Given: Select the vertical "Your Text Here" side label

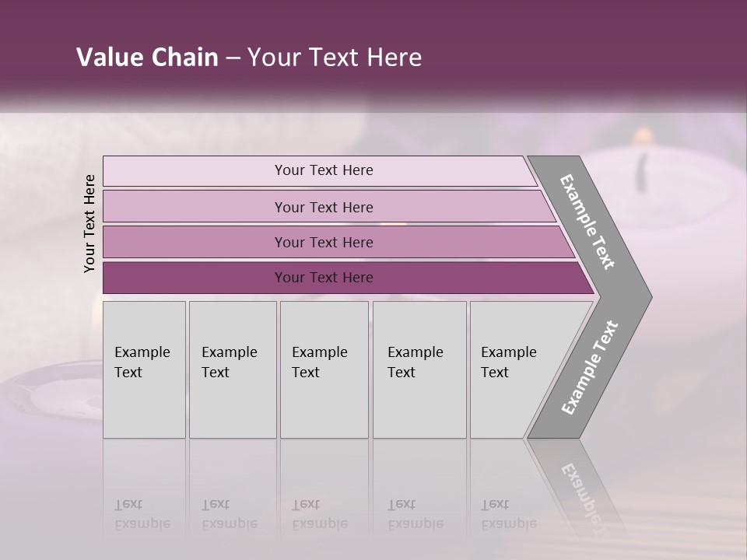Looking at the screenshot, I should (89, 223).
